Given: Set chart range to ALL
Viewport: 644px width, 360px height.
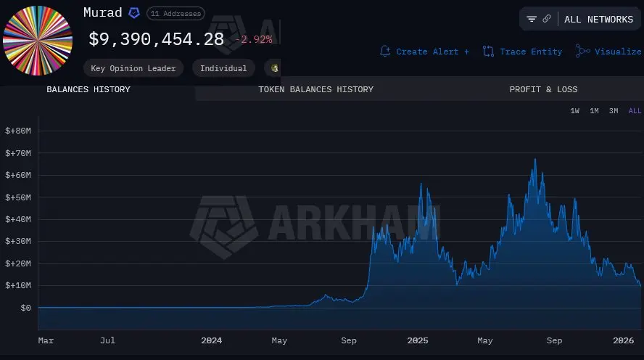Looking at the screenshot, I should (635, 110).
